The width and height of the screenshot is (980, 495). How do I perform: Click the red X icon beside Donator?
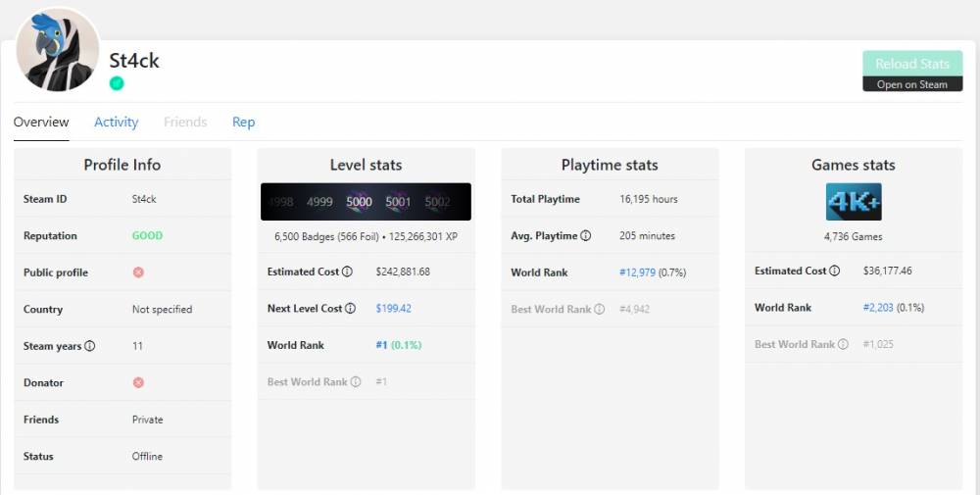[x=138, y=382]
